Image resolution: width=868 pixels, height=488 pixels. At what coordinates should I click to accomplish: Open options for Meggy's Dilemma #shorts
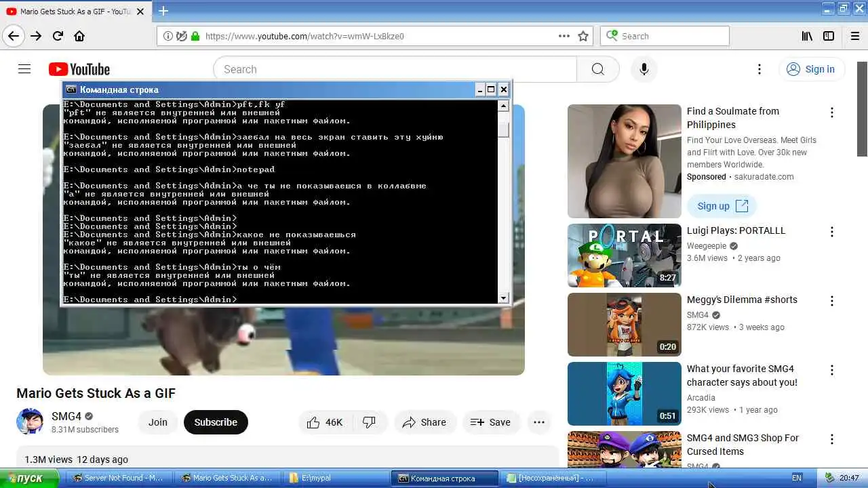(x=832, y=301)
